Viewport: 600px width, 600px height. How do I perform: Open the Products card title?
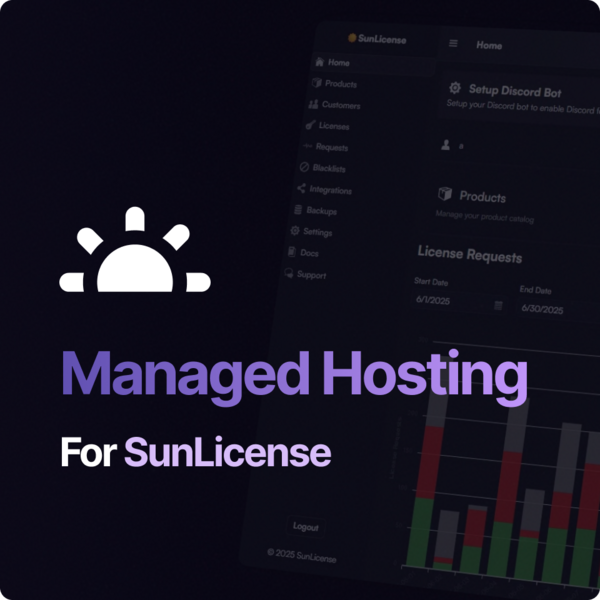coord(483,197)
